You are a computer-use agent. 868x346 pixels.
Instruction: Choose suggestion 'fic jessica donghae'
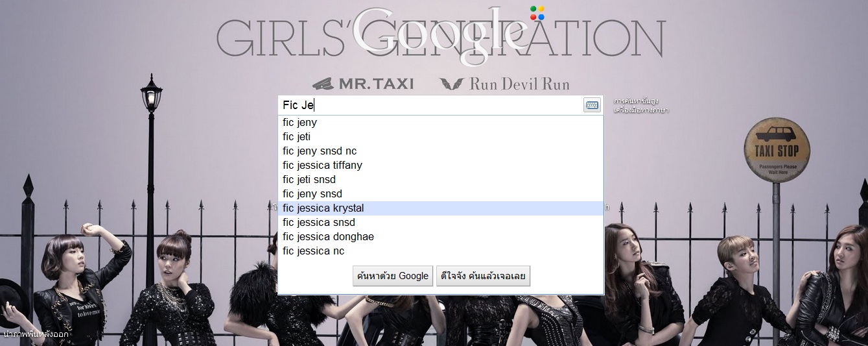coord(441,237)
